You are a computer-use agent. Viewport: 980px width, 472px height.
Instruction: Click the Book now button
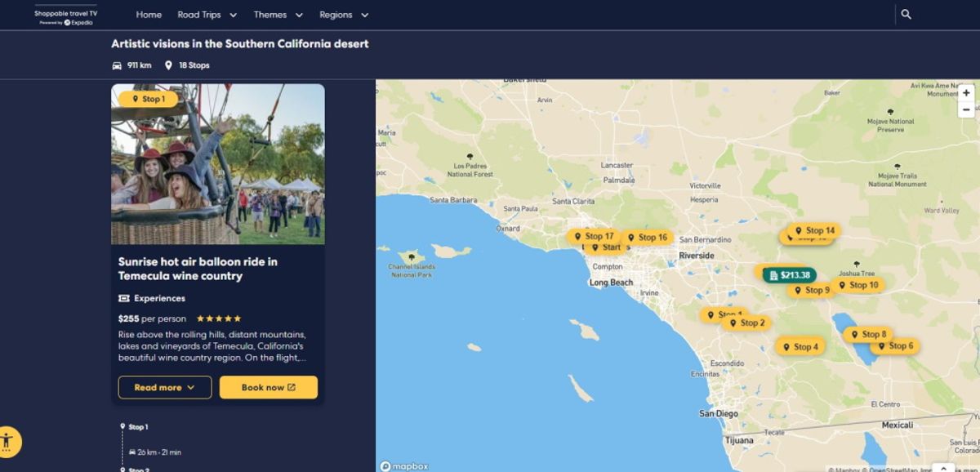tap(267, 387)
